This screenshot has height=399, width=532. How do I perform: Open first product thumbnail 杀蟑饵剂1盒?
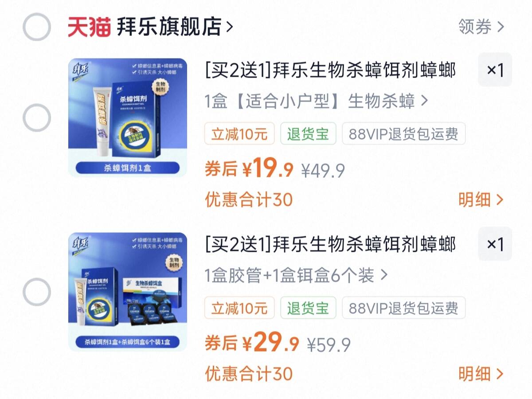128,117
